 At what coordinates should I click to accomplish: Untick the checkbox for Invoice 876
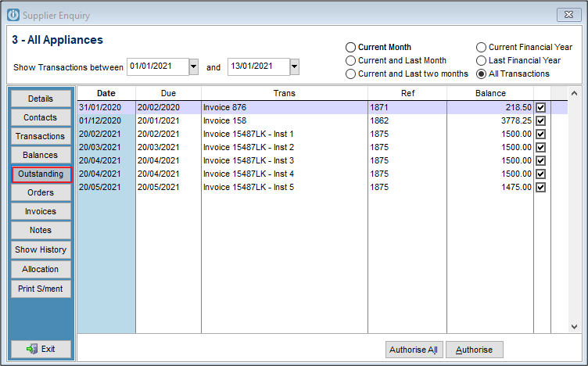tap(540, 107)
